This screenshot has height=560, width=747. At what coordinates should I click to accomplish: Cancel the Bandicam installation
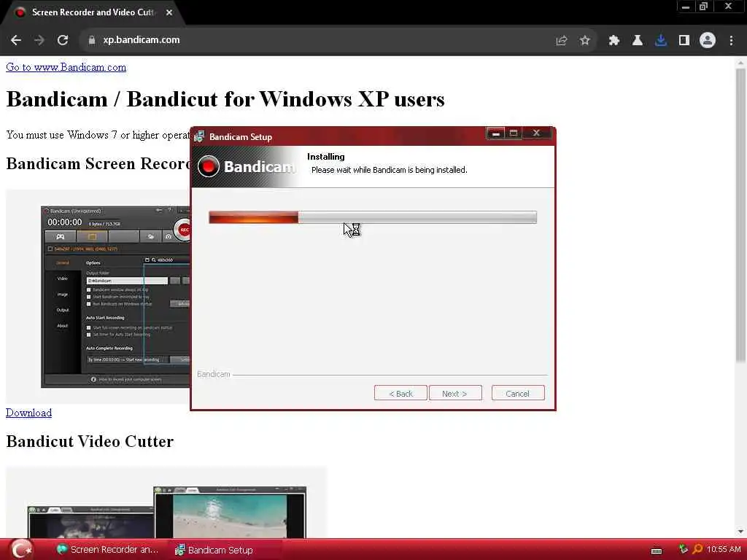[518, 393]
